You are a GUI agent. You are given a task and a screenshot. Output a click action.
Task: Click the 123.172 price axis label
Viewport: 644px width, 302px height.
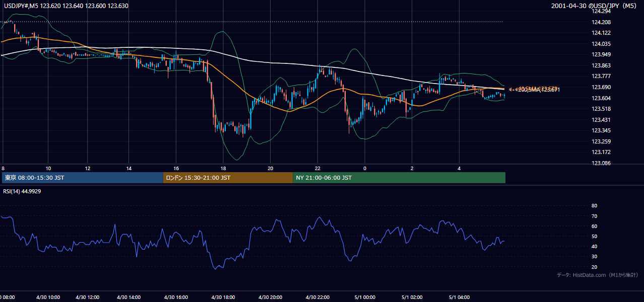[601, 152]
